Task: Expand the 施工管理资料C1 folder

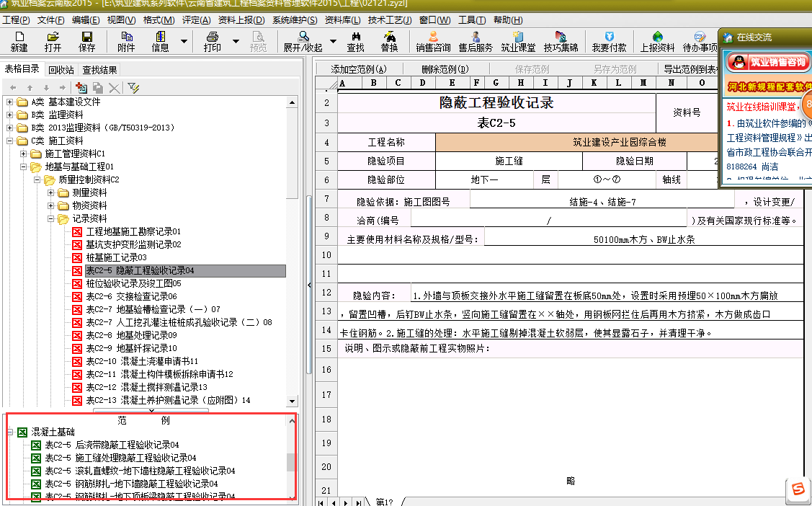Action: coord(24,154)
